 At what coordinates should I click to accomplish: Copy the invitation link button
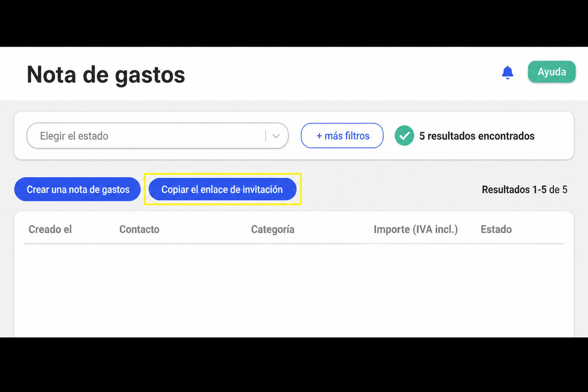click(222, 189)
